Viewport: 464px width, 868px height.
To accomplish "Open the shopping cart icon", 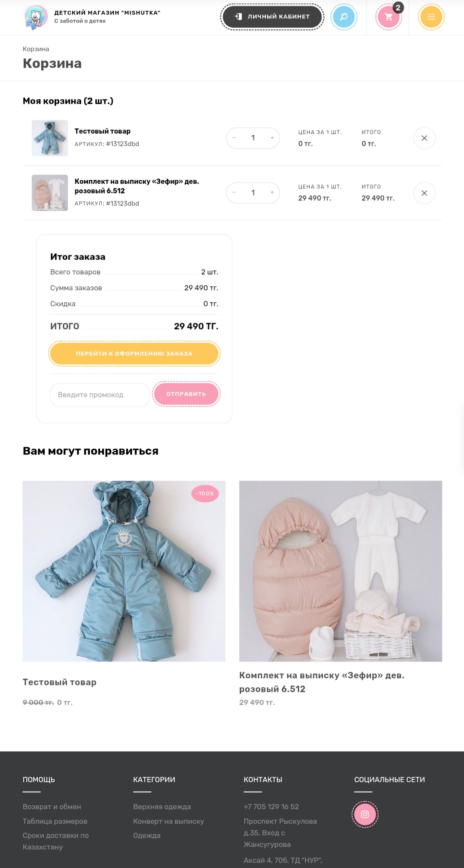I will tap(388, 17).
